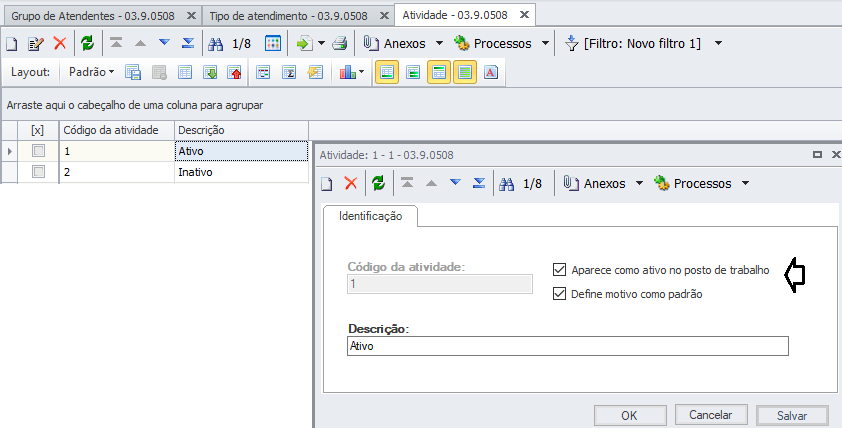Image resolution: width=842 pixels, height=428 pixels.
Task: Click the save layout icon
Action: [x=133, y=72]
